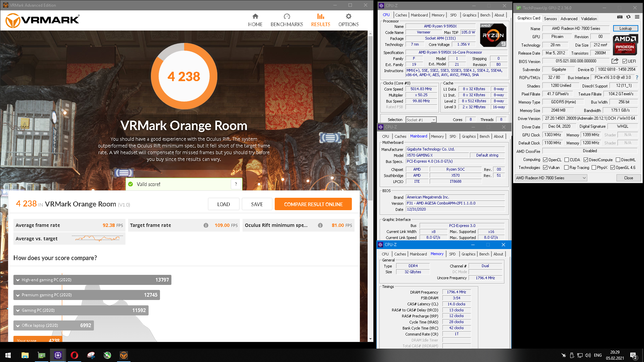Show info for Oculus Rift minimum spec
The width and height of the screenshot is (644, 362).
(320, 225)
